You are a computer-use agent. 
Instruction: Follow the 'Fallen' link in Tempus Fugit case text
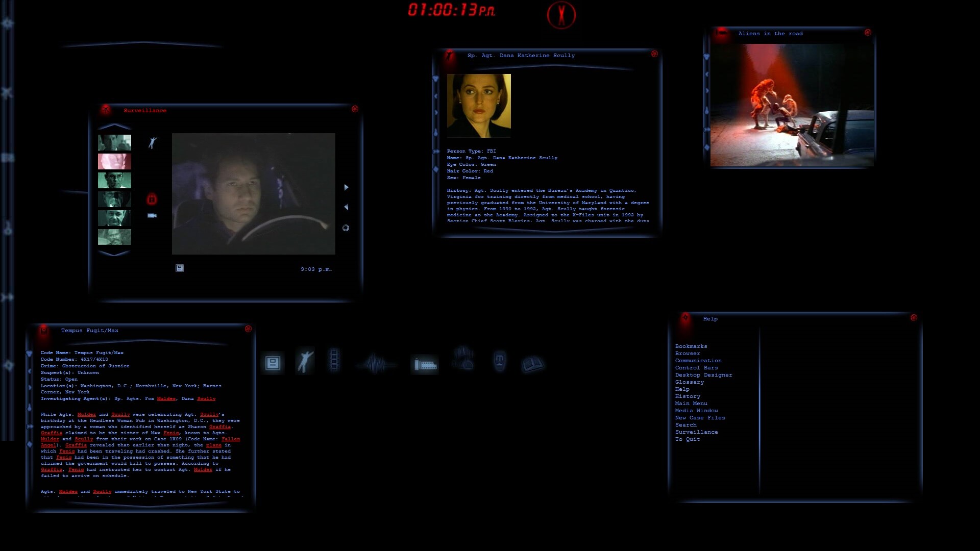(x=231, y=439)
